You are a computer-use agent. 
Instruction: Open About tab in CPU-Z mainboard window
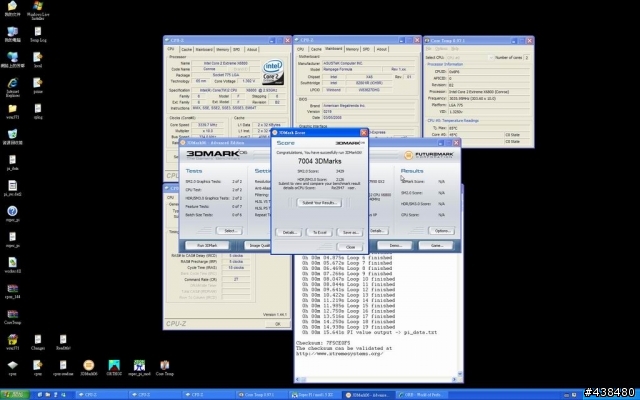click(382, 49)
